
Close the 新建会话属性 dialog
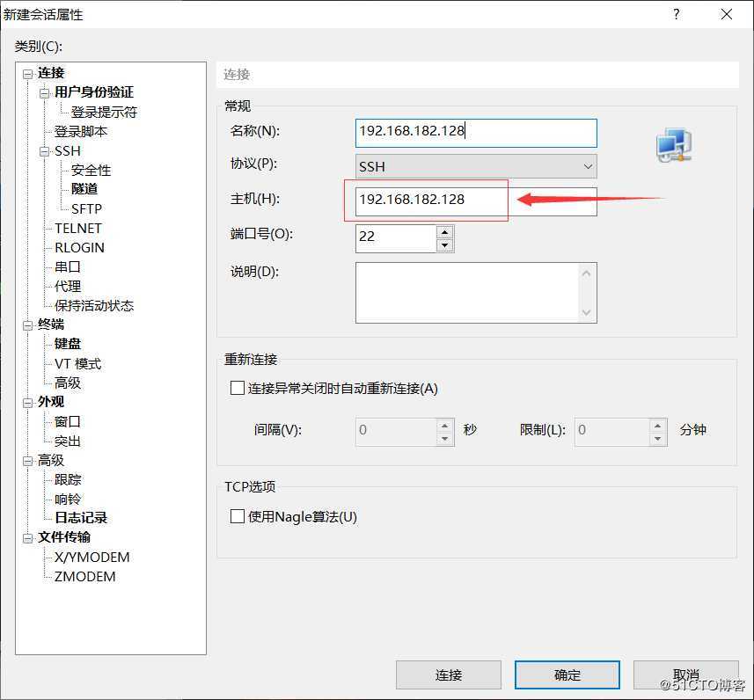727,14
